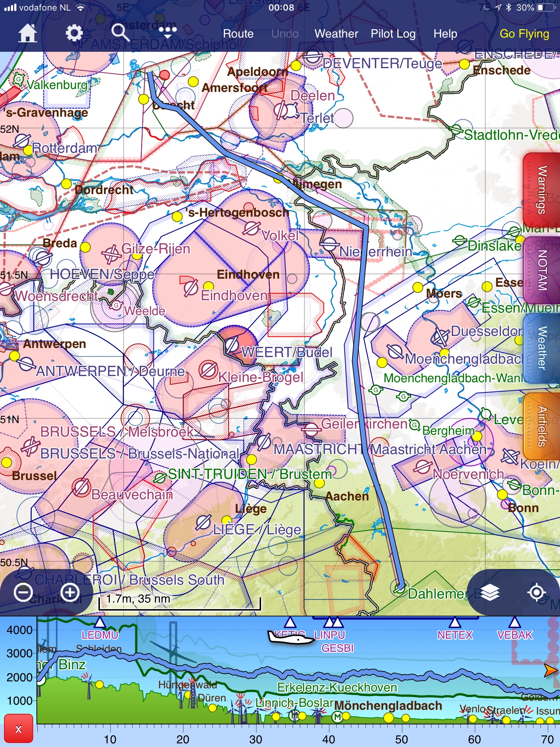Select the Duesseldorf airport symbol
Viewport: 560px width, 747px height.
click(440, 336)
